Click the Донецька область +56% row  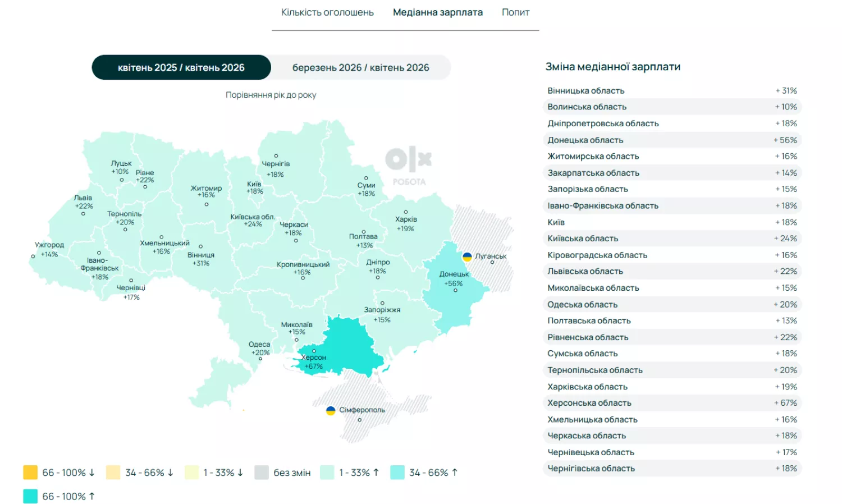coord(672,140)
